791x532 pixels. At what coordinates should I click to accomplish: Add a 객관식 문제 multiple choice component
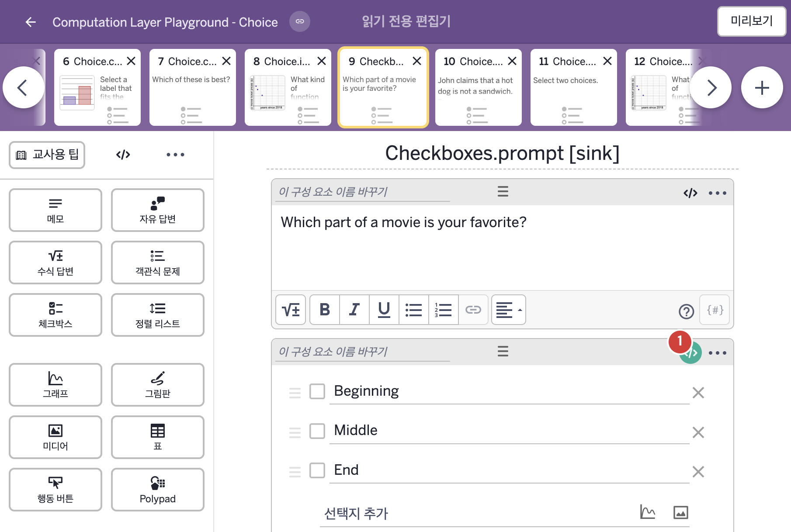(158, 263)
